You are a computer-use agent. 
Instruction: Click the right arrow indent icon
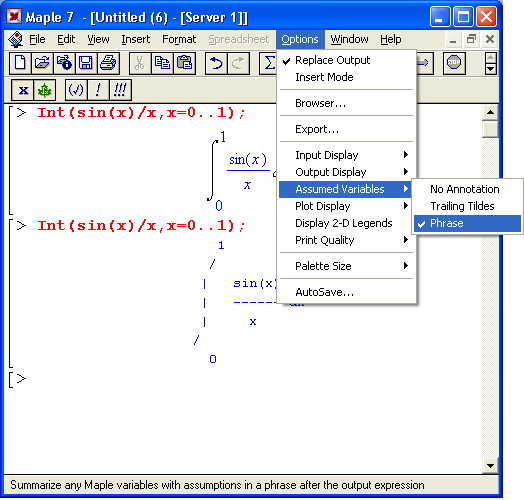point(424,63)
